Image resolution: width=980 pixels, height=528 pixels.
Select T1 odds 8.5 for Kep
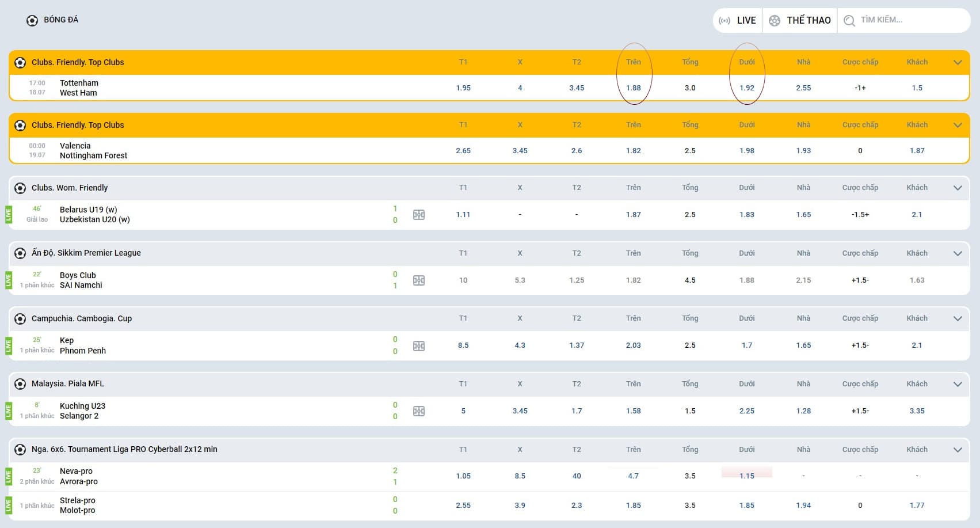tap(463, 345)
